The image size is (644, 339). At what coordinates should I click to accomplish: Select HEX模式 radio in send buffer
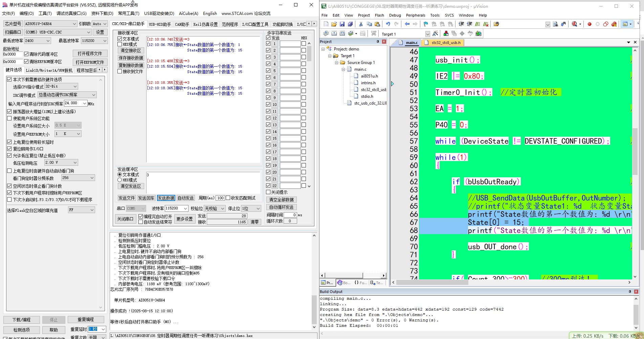coord(120,180)
